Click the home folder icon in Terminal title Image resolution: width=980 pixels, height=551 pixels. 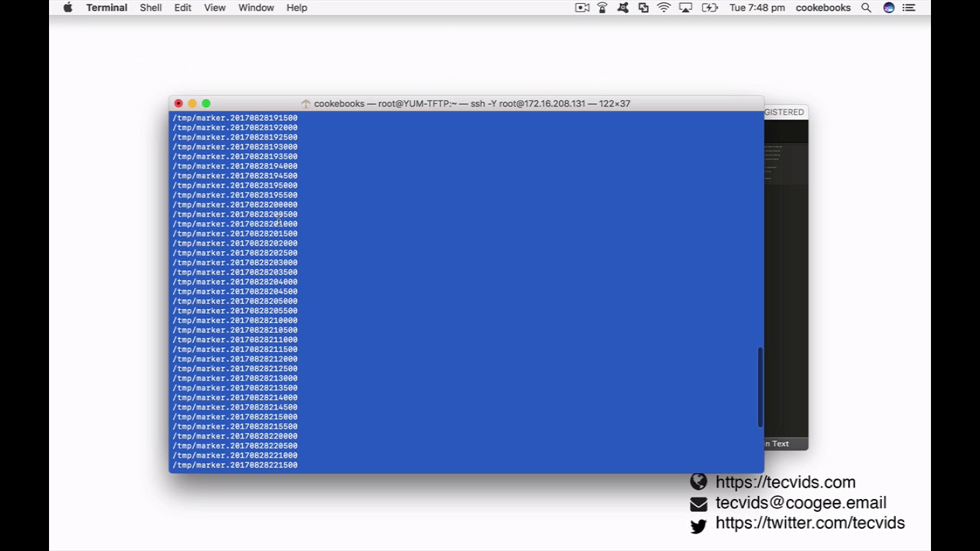[305, 103]
